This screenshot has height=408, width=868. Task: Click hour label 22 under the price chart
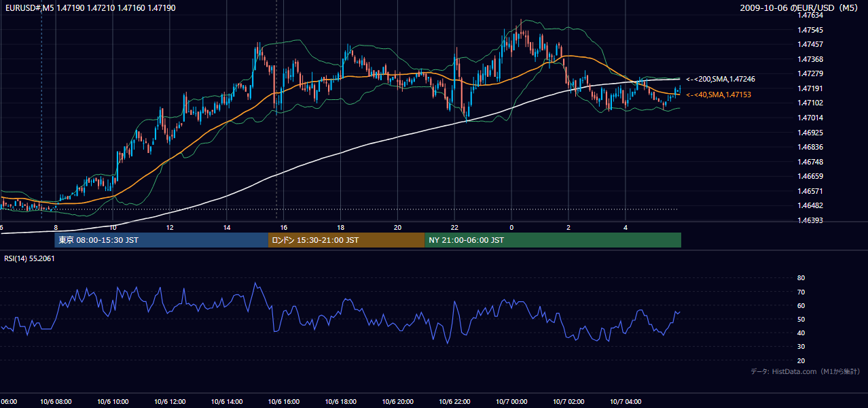pyautogui.click(x=454, y=227)
